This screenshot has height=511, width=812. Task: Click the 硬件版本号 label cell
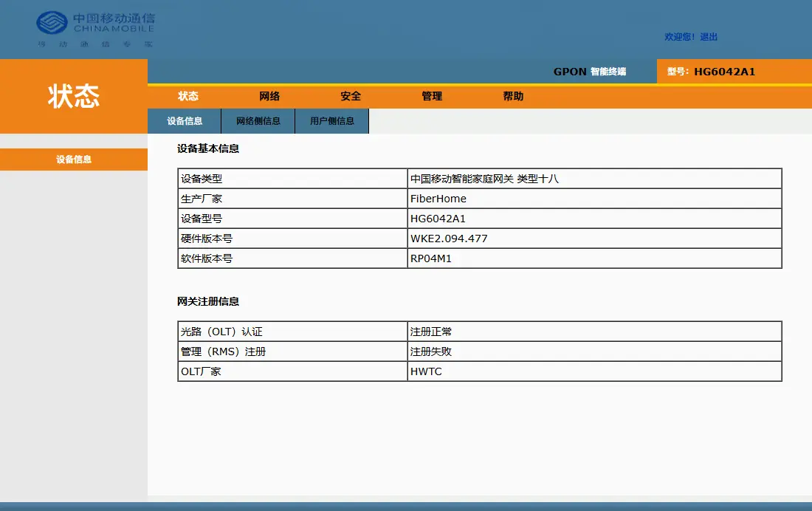292,239
